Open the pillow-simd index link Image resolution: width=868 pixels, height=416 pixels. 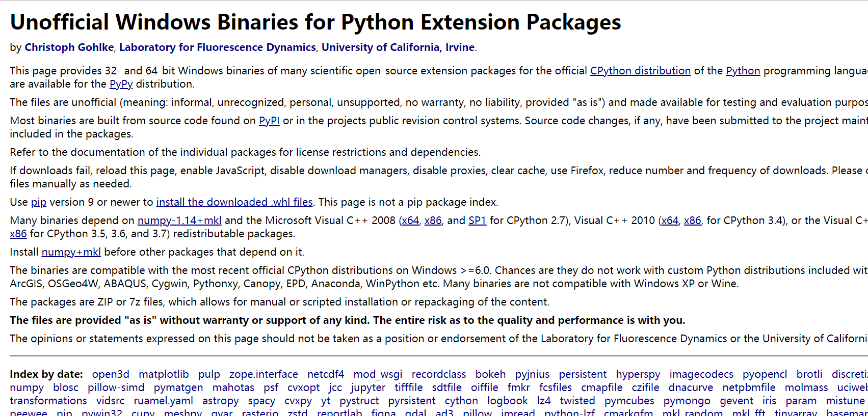point(116,387)
